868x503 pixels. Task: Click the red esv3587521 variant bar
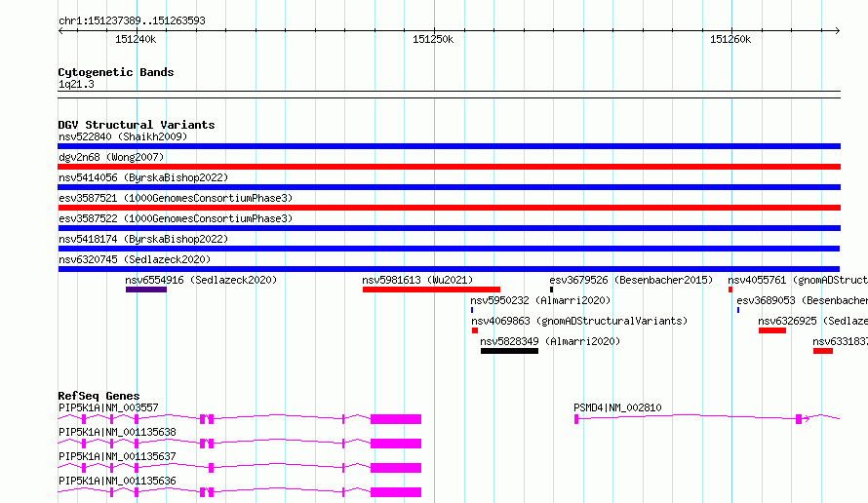pyautogui.click(x=449, y=208)
